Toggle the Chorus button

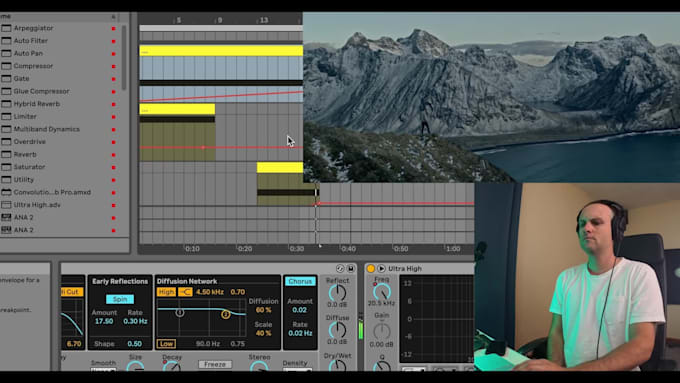(300, 281)
